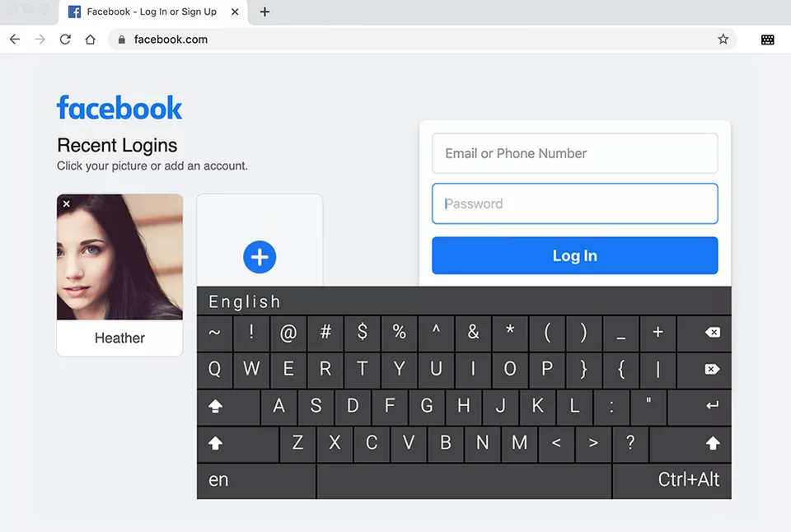Toggle the left Shift key on bottom row
Image resolution: width=791 pixels, height=532 pixels.
[x=216, y=444]
